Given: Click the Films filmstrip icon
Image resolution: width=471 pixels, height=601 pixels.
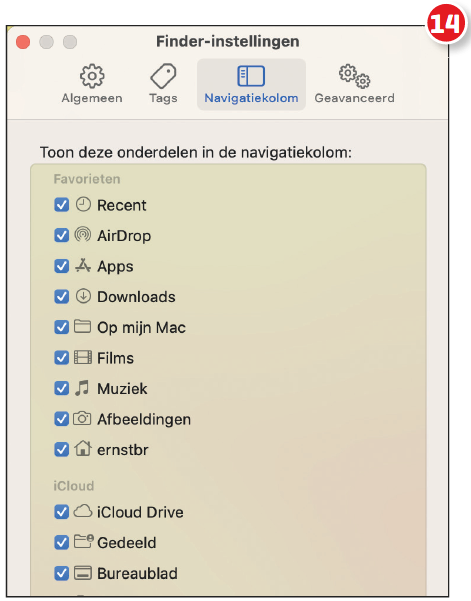Looking at the screenshot, I should pos(83,357).
